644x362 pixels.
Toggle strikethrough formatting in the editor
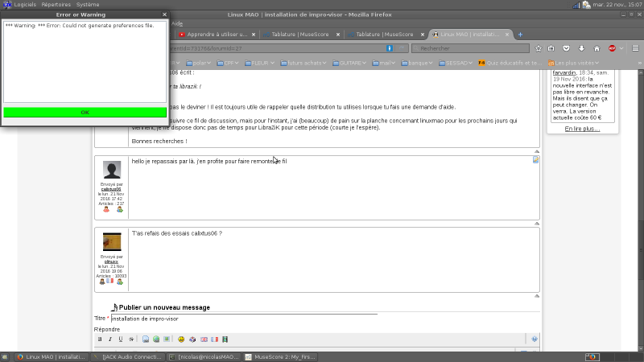[131, 339]
